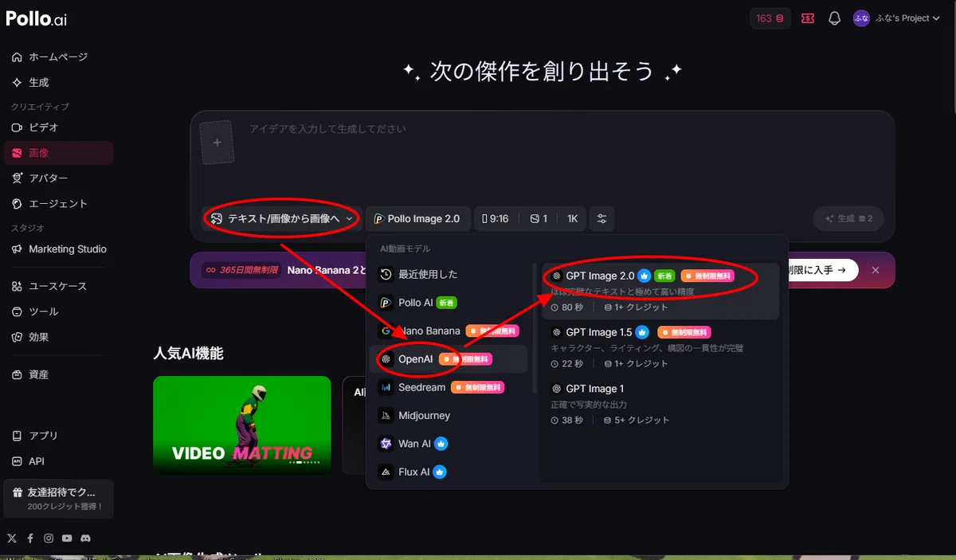Open the notifications bell

pos(834,18)
